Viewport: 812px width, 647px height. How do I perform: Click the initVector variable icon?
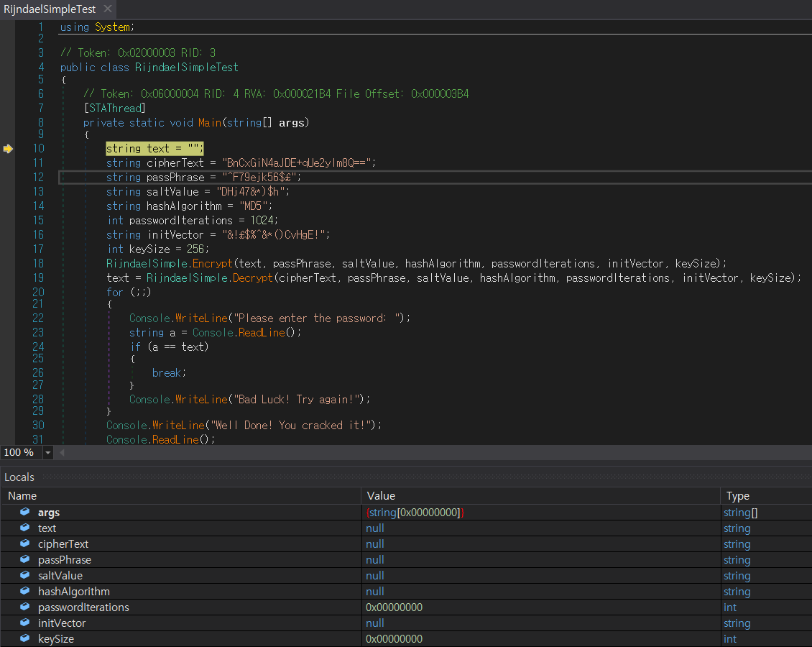tap(25, 623)
